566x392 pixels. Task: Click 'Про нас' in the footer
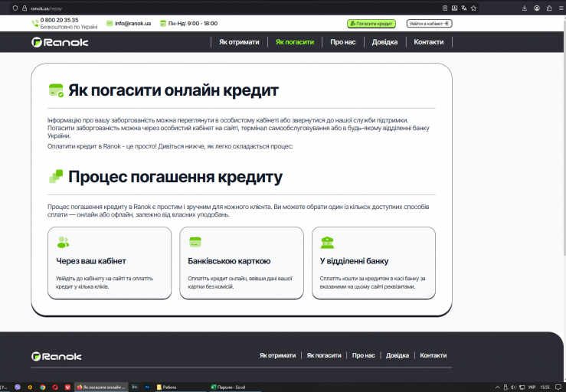[364, 355]
